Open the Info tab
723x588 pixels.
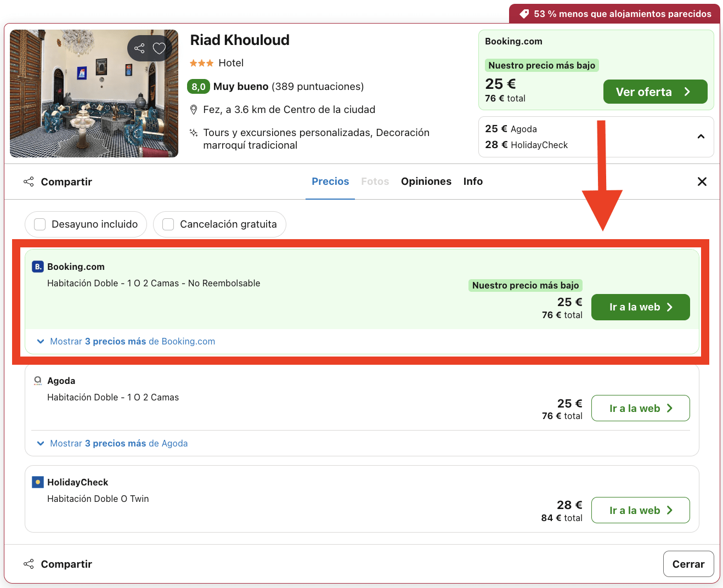pos(473,181)
